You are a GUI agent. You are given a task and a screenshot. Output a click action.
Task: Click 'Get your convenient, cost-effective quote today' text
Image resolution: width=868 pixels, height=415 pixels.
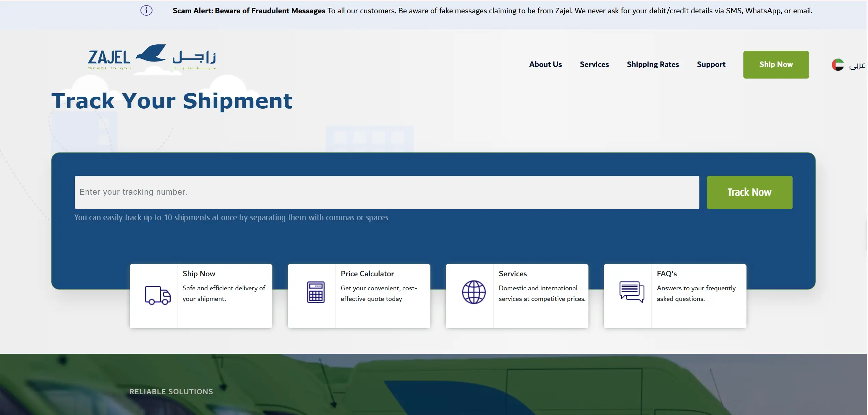(379, 293)
